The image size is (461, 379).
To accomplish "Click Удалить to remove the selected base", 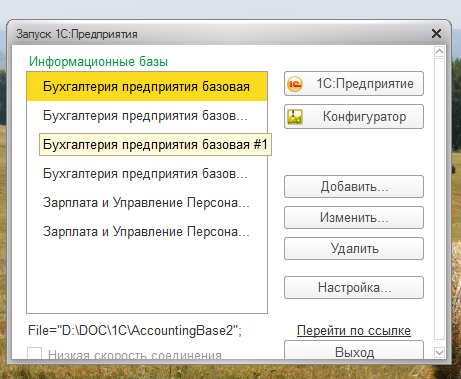I will [x=354, y=249].
